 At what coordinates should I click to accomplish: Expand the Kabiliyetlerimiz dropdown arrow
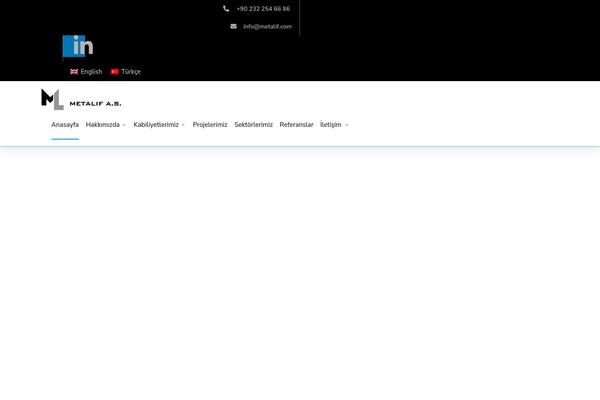tap(183, 125)
